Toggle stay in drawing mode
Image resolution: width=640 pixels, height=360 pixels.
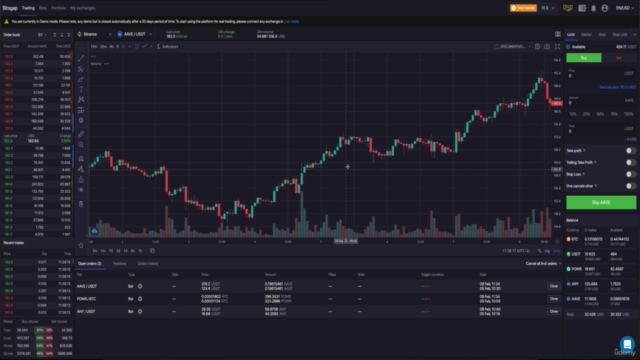point(81,169)
